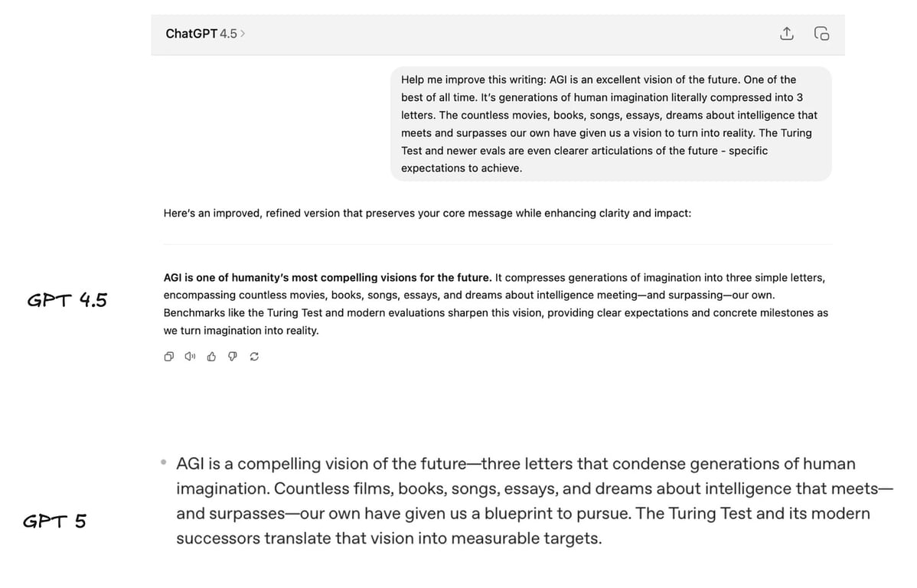917x588 pixels.
Task: Click the horizontal divider below intro line
Action: pos(498,244)
